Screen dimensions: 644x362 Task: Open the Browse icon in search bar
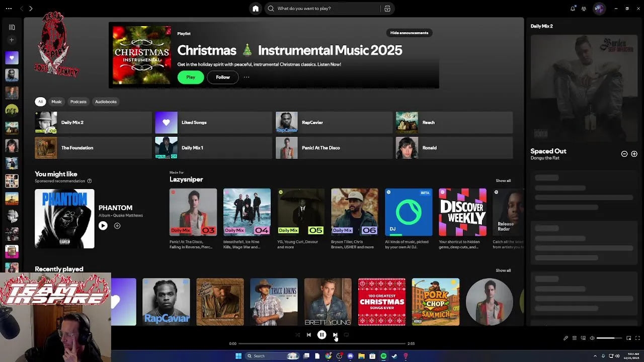click(387, 9)
